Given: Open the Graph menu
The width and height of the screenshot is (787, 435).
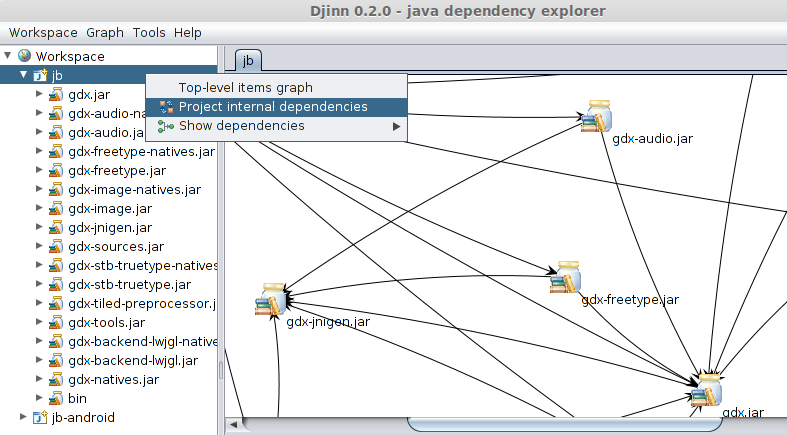Looking at the screenshot, I should 105,33.
